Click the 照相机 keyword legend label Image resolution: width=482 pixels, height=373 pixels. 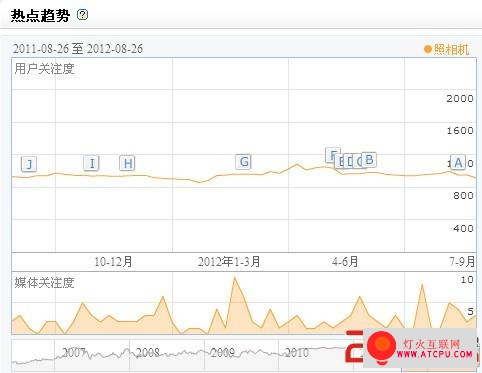pyautogui.click(x=451, y=49)
